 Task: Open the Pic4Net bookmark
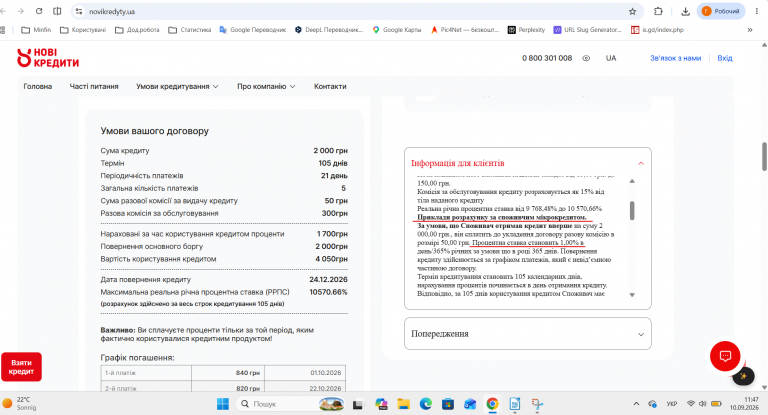[x=465, y=30]
